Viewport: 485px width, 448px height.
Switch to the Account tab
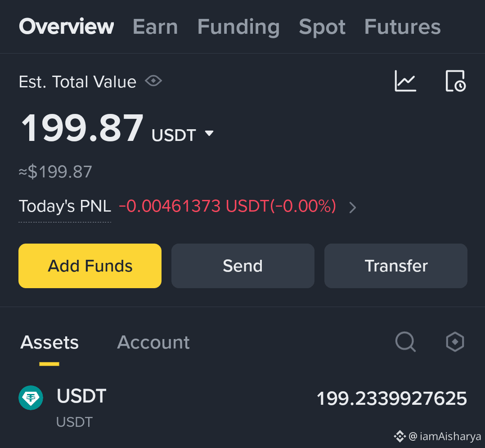(153, 343)
